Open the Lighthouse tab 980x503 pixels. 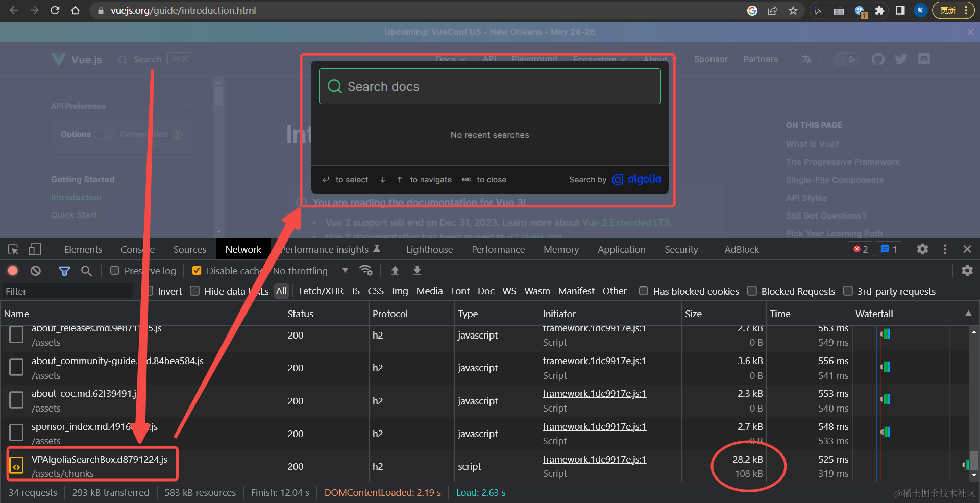429,249
